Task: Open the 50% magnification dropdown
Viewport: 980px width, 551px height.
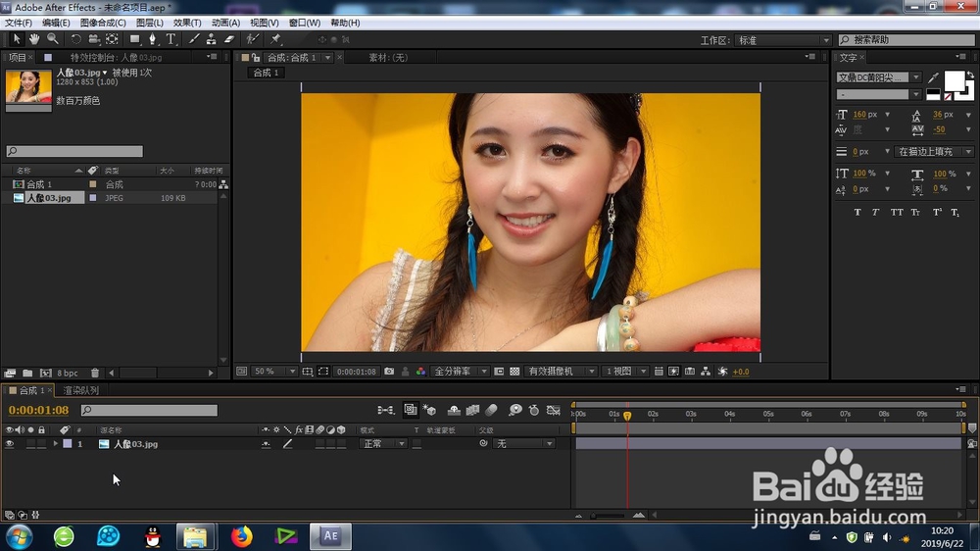Action: [273, 372]
